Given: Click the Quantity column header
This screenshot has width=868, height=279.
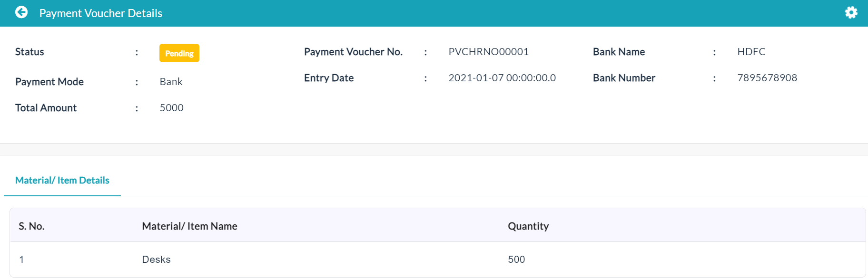Looking at the screenshot, I should pyautogui.click(x=528, y=226).
